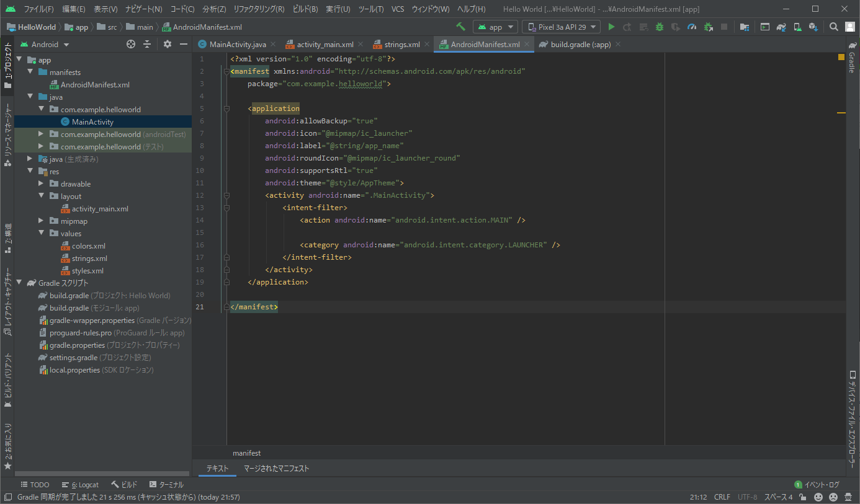Switch to the マージされたマニフェスト tab
Screen dimensions: 860x504
pyautogui.click(x=276, y=468)
